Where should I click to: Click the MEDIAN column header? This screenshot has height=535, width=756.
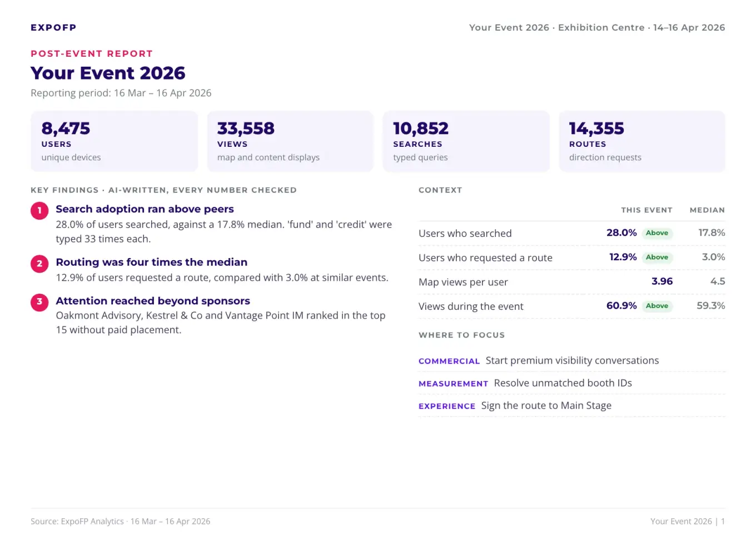coord(707,210)
